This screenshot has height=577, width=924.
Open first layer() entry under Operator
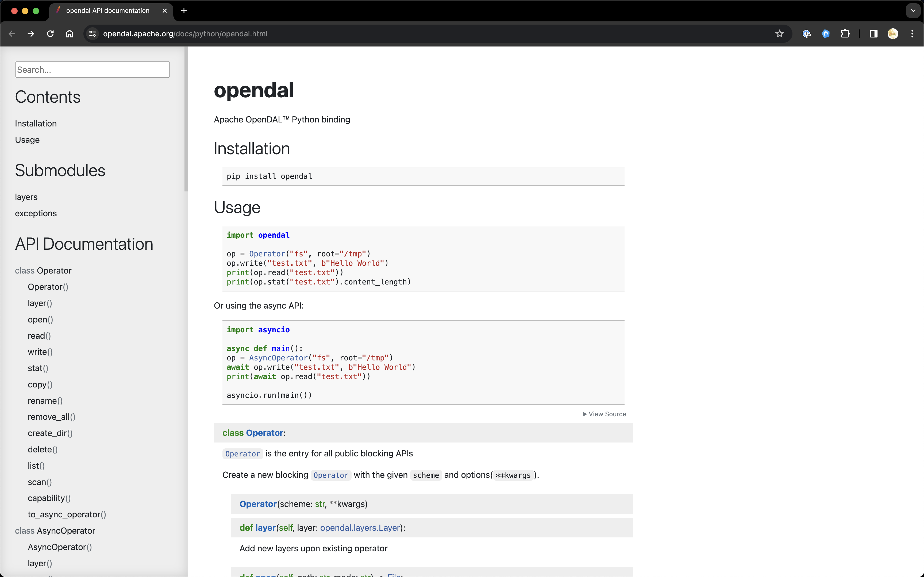(40, 303)
